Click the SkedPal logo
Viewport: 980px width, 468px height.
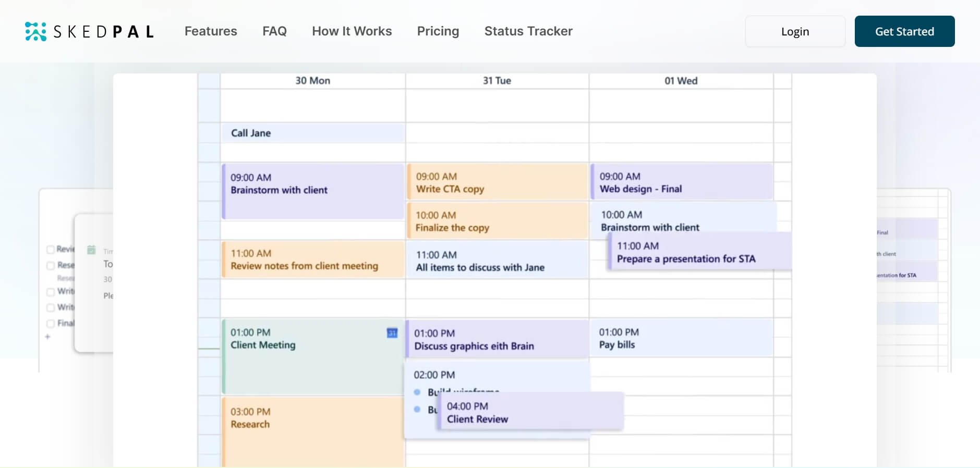(89, 31)
